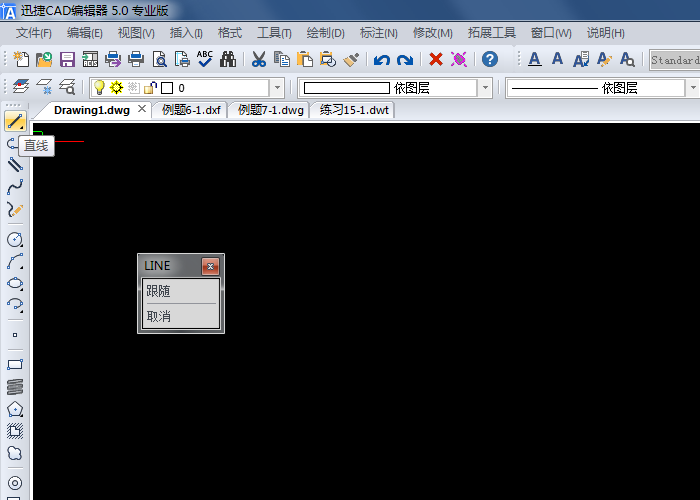
Task: Toggle layer on/off lightbulb
Action: [x=99, y=88]
